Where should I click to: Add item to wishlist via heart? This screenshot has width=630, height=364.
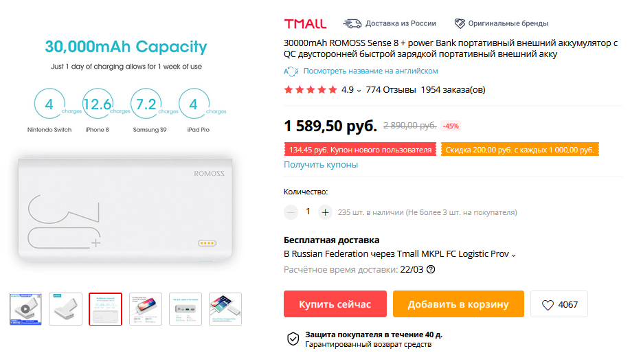coord(548,305)
